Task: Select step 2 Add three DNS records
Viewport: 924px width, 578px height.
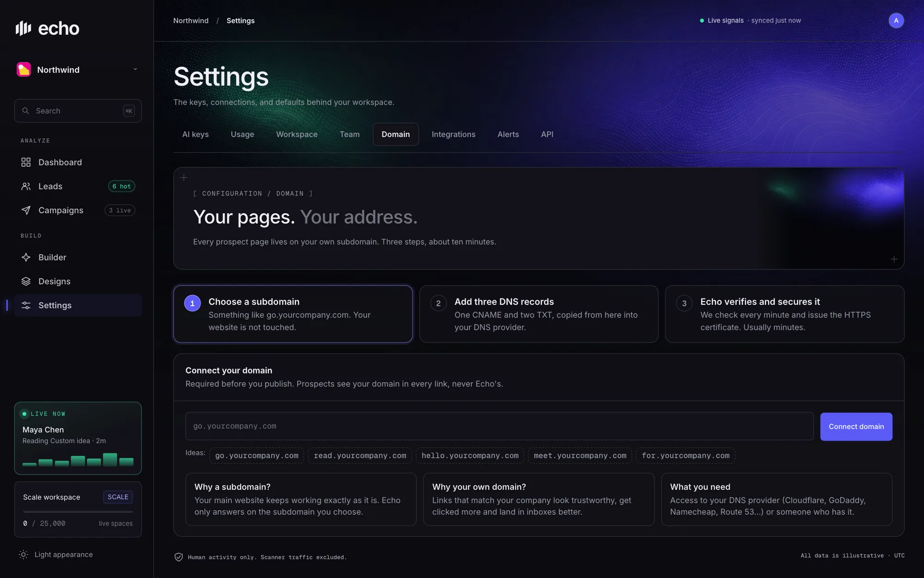Action: pyautogui.click(x=539, y=314)
